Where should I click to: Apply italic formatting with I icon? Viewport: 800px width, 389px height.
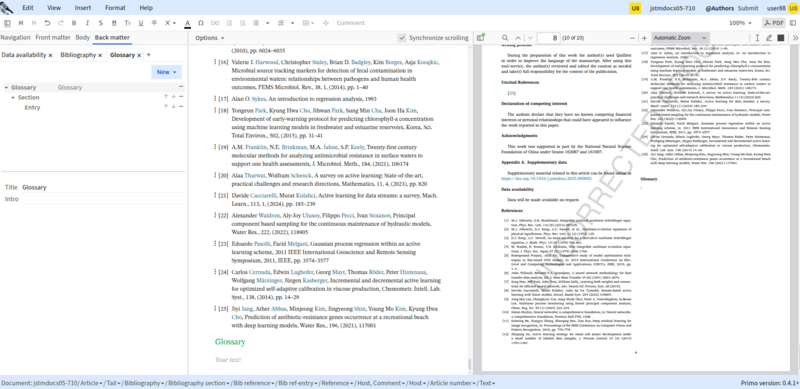[87, 23]
